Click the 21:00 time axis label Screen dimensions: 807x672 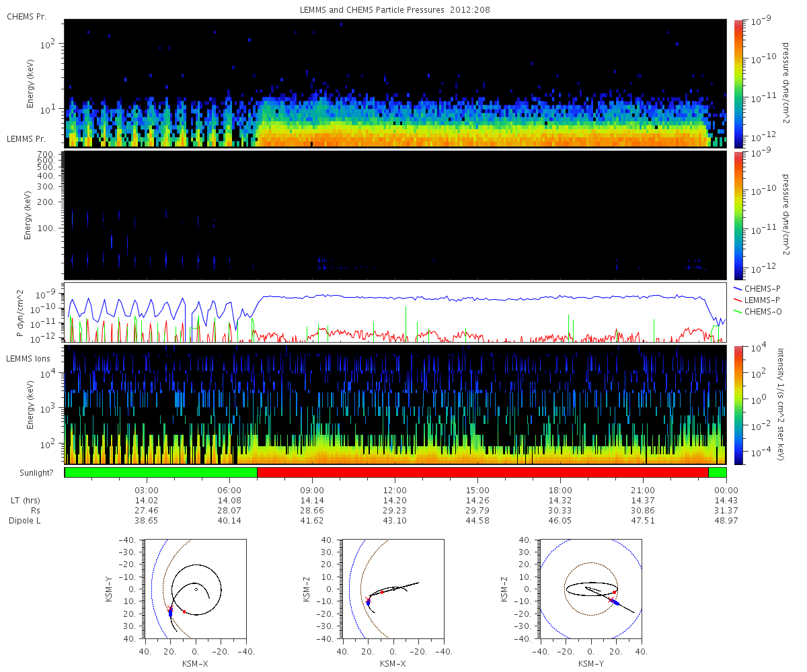644,490
